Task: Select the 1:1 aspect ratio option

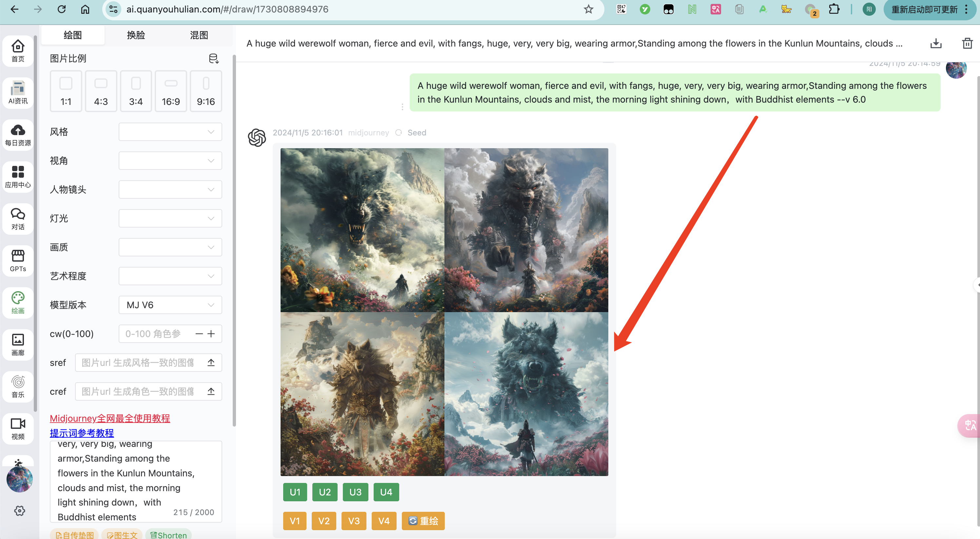Action: pos(66,91)
